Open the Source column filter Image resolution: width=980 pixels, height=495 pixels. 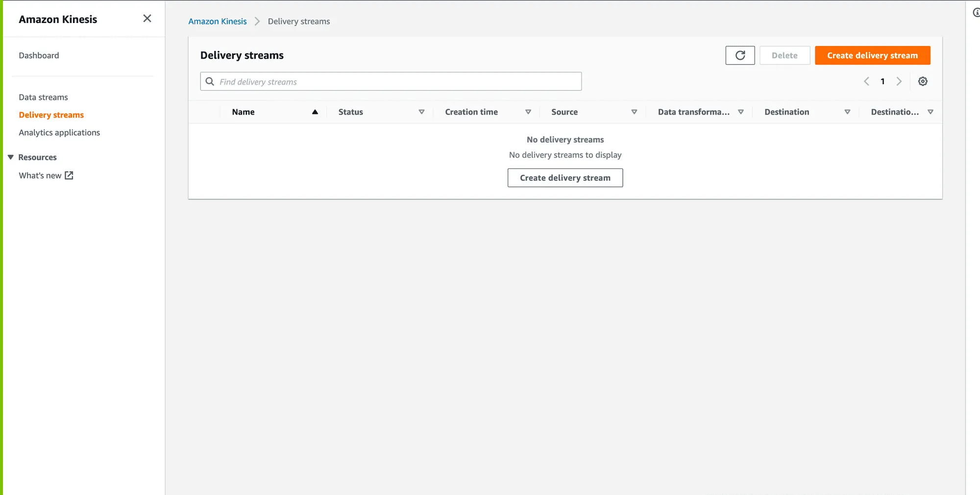click(634, 112)
